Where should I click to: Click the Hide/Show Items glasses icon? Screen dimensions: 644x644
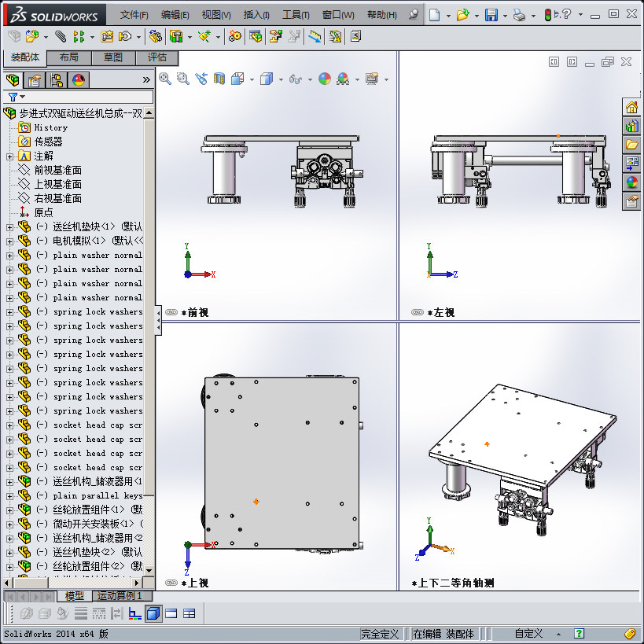coord(296,79)
